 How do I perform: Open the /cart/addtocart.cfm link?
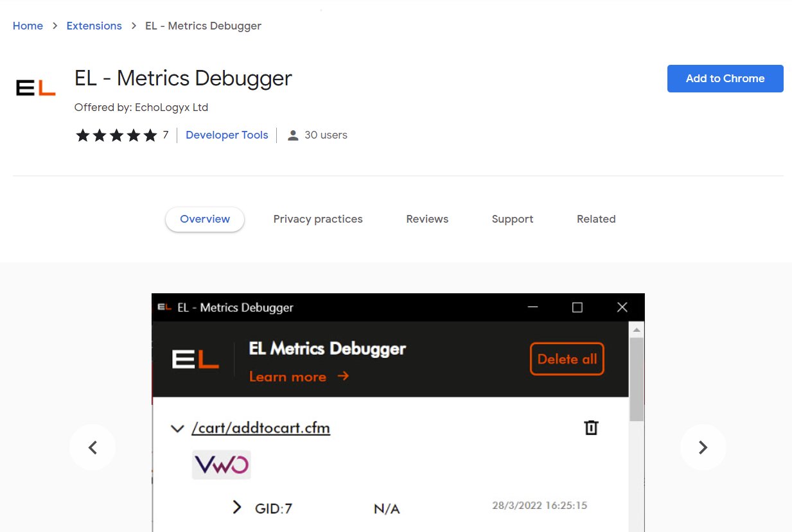[x=261, y=428]
